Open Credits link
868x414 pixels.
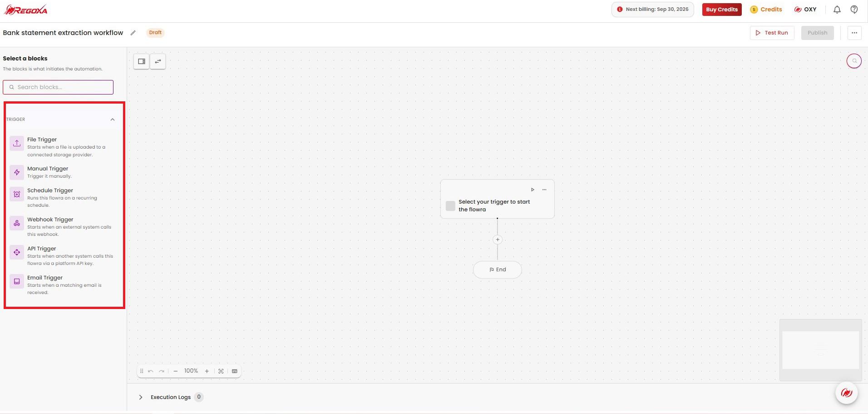click(766, 10)
